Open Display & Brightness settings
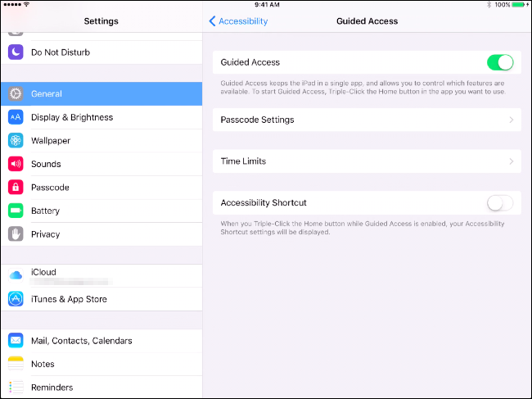This screenshot has height=399, width=532. point(101,117)
